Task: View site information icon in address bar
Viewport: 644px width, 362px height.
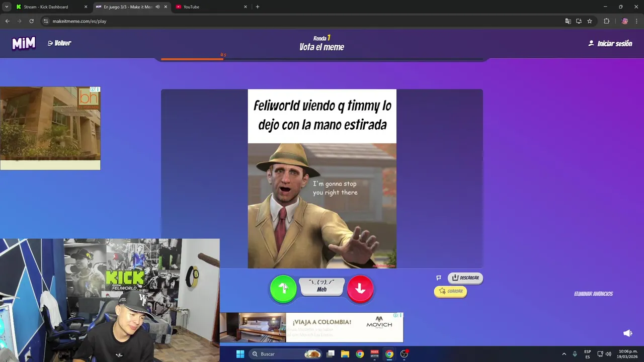Action: tap(46, 21)
